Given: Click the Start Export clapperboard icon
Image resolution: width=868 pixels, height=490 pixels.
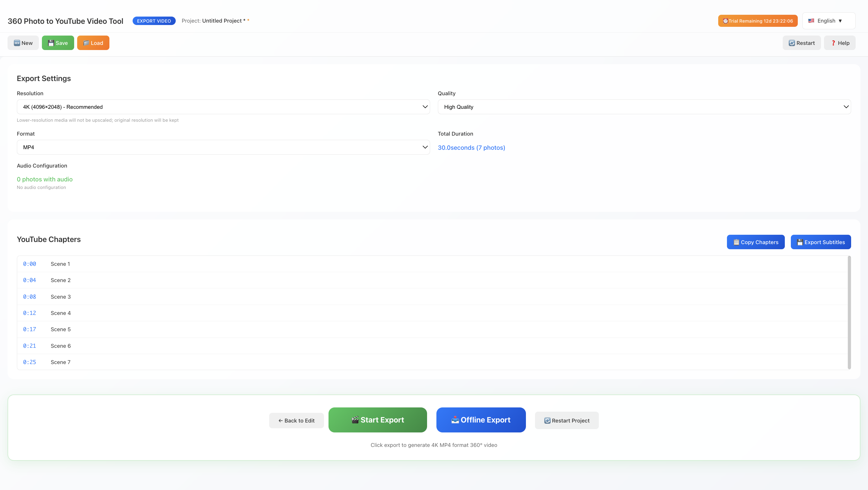Looking at the screenshot, I should (355, 420).
